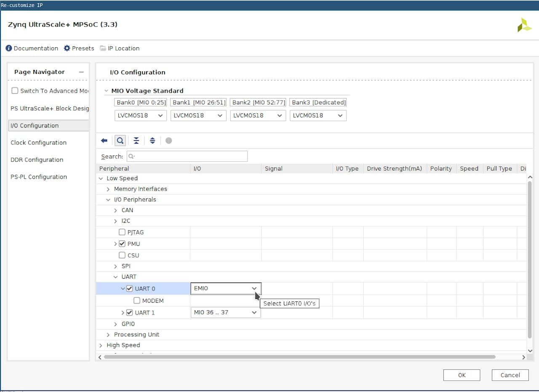This screenshot has height=392, width=539.
Task: Expand the UART 1 row arrow
Action: (x=123, y=312)
